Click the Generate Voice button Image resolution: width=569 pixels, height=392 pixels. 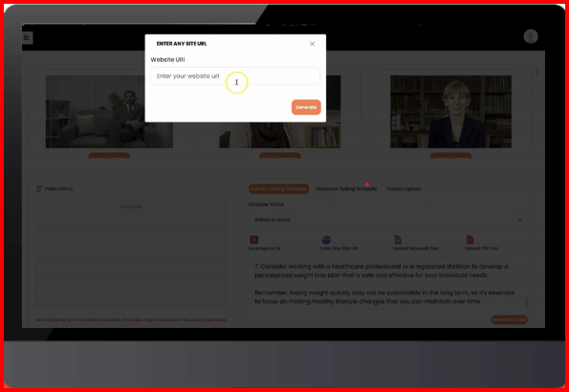pos(509,319)
